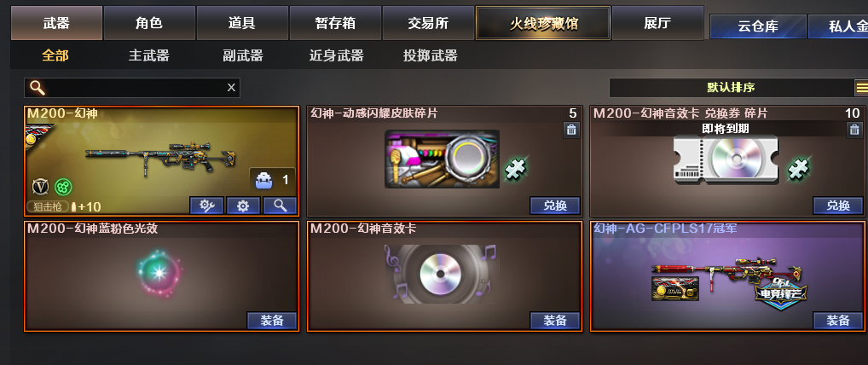Image resolution: width=868 pixels, height=365 pixels.
Task: Select the 投掷武器 category filter
Action: click(x=430, y=55)
